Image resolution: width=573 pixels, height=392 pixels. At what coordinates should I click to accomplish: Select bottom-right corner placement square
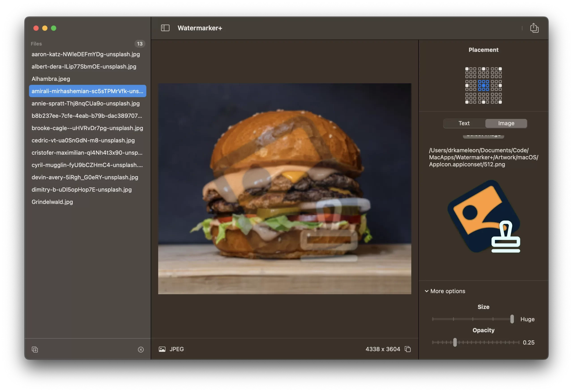[500, 102]
